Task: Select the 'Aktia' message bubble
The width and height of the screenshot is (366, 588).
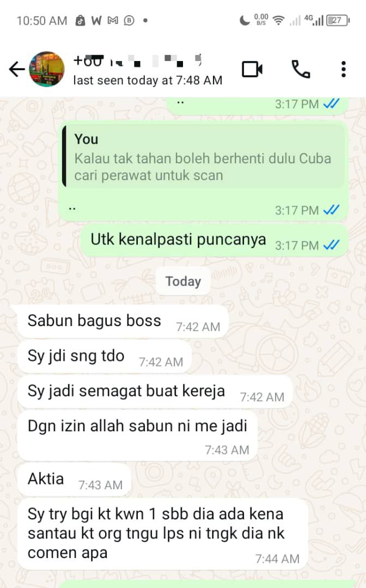Action: coord(74,480)
